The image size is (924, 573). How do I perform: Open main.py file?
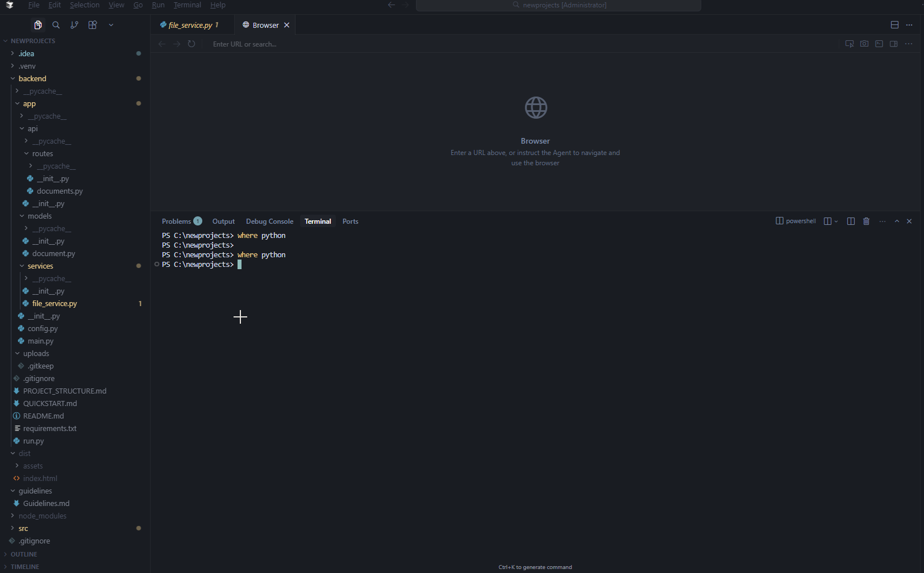click(75, 341)
